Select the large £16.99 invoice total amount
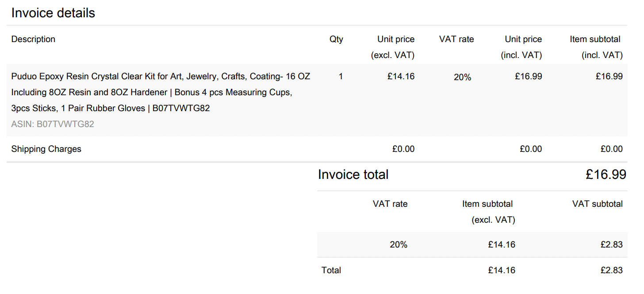Viewport: 644px width, 294px height. (x=606, y=174)
